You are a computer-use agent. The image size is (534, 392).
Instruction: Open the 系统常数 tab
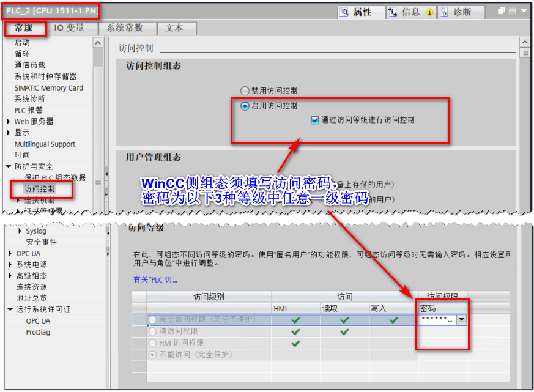(x=127, y=28)
